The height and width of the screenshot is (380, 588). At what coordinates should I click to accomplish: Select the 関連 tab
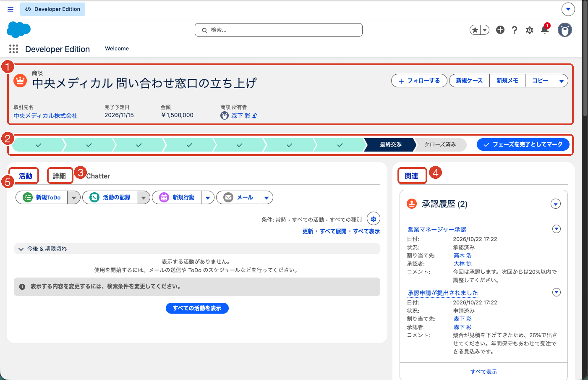pos(411,176)
